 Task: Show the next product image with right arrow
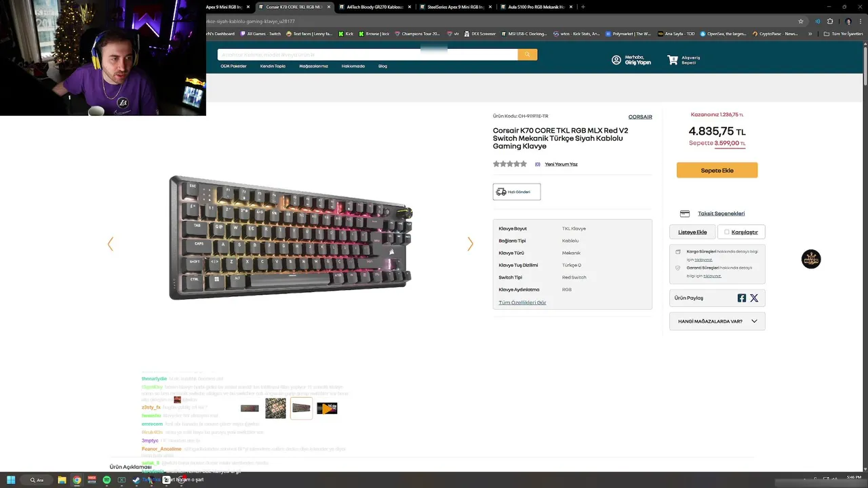point(470,244)
